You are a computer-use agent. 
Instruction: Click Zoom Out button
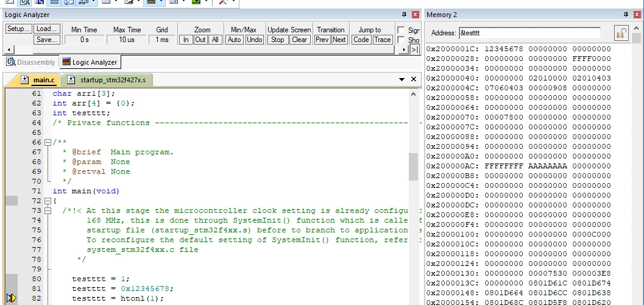[x=200, y=40]
